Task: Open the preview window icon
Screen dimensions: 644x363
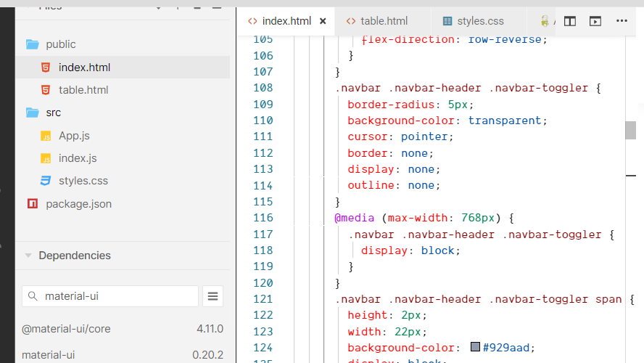Action: (x=595, y=21)
